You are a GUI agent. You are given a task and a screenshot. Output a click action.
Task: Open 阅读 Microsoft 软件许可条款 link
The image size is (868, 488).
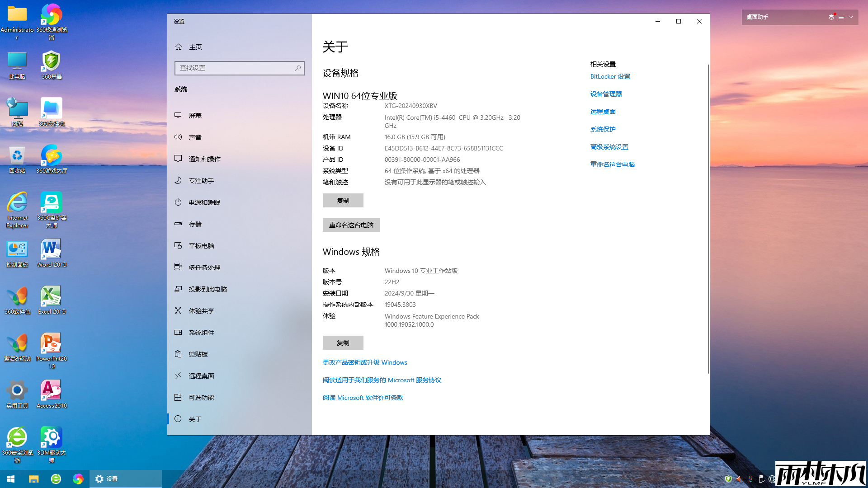363,398
